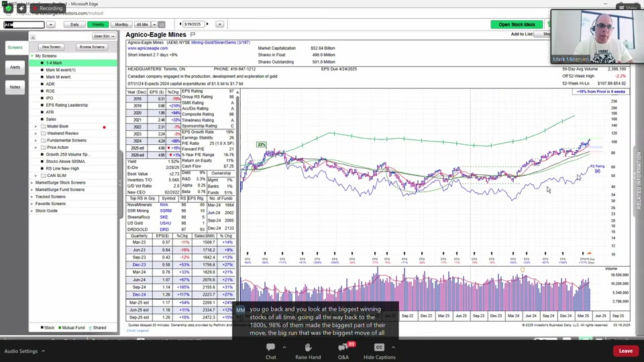Open the www.agnicoeagle.com link

pos(148,48)
